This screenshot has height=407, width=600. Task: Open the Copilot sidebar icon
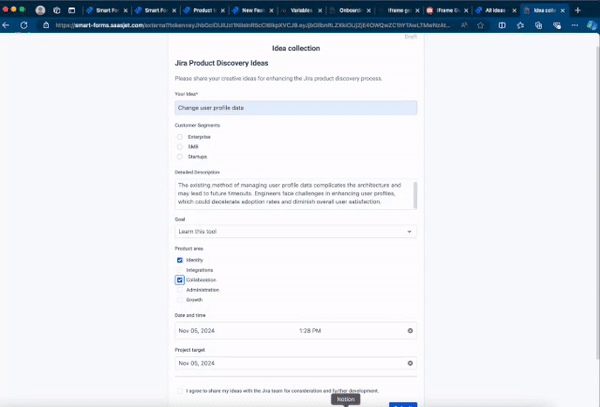click(x=592, y=25)
